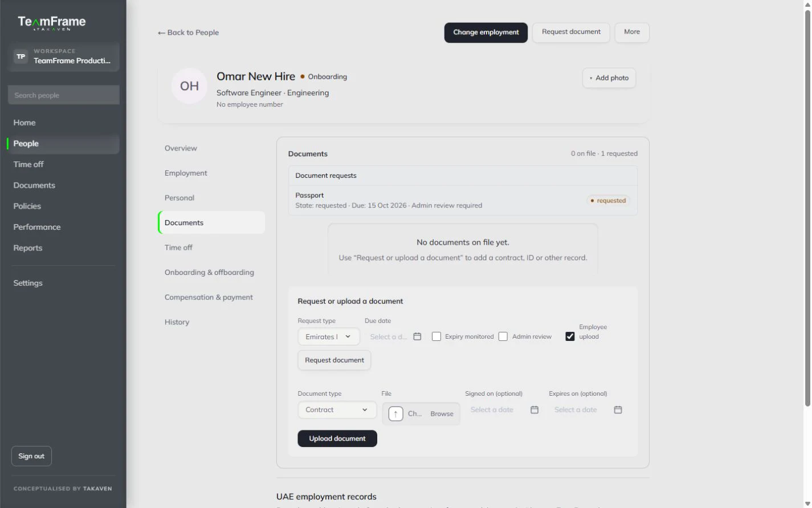Click the TP workspace badge

pyautogui.click(x=21, y=56)
